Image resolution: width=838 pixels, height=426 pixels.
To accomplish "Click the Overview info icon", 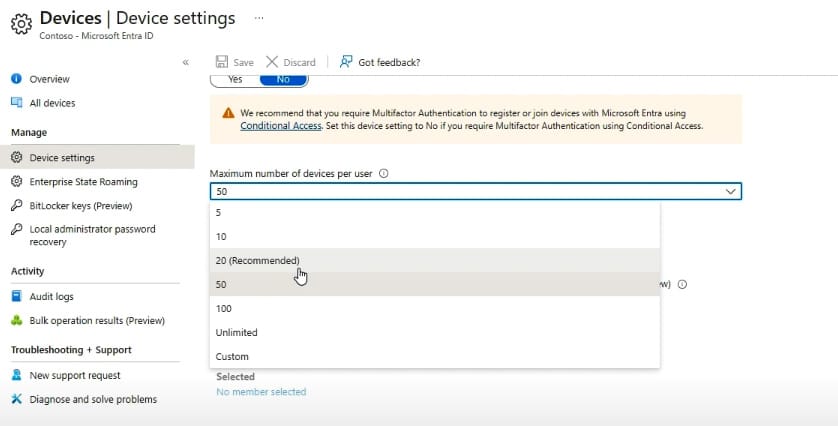I will [x=17, y=79].
